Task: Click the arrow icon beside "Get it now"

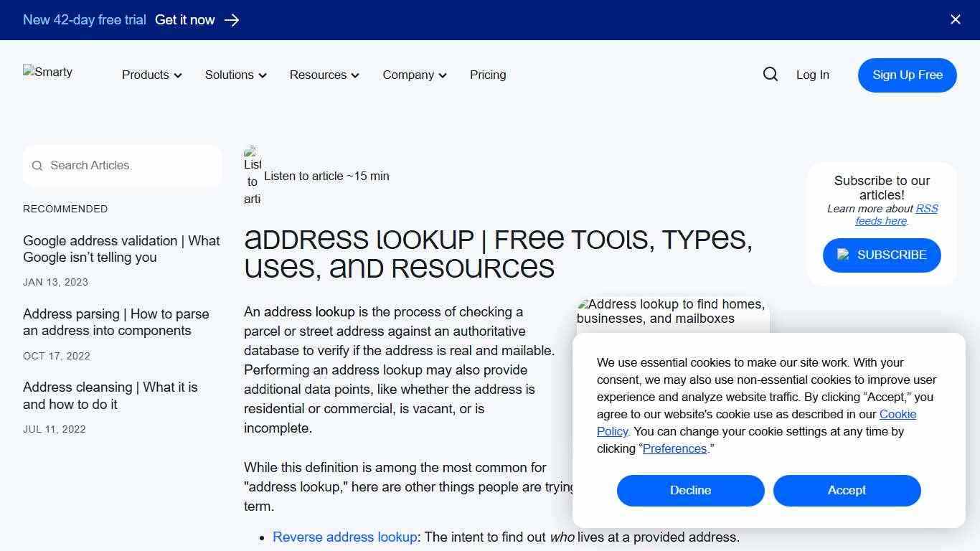Action: click(x=231, y=20)
